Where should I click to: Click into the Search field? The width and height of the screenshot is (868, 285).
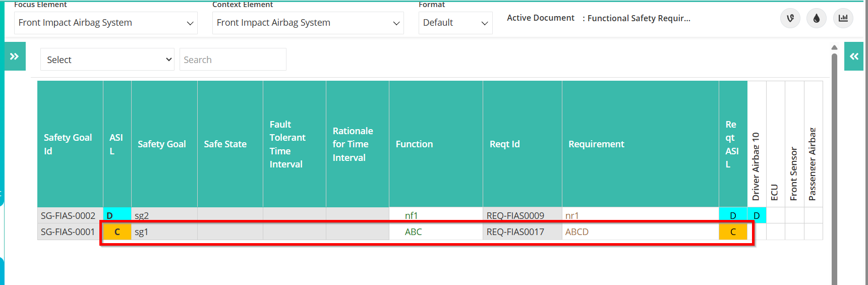[233, 60]
